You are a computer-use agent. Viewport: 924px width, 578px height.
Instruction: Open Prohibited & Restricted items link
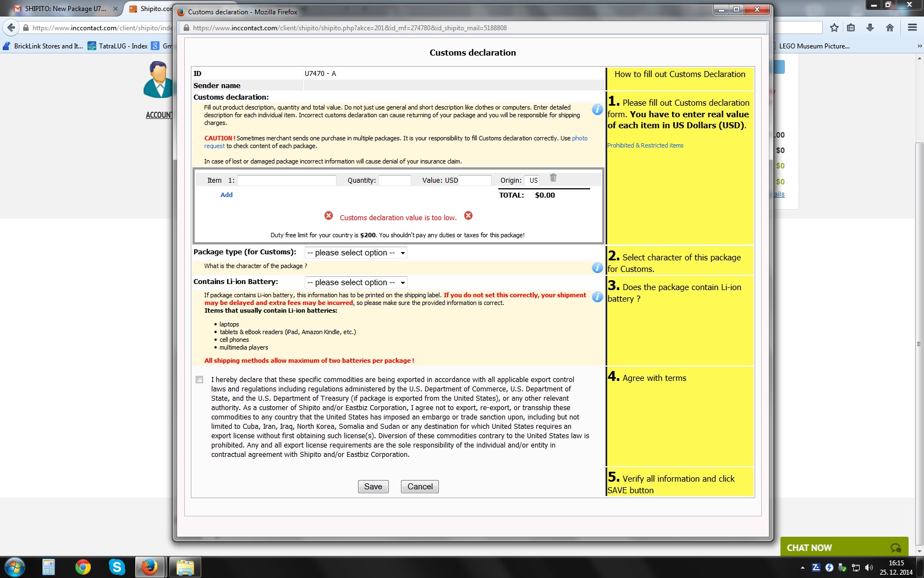(645, 145)
